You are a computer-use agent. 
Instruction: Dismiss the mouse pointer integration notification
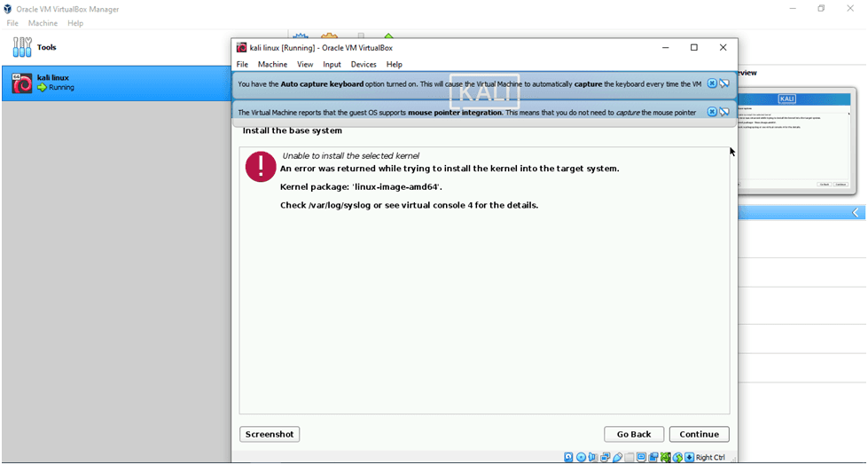tap(712, 112)
